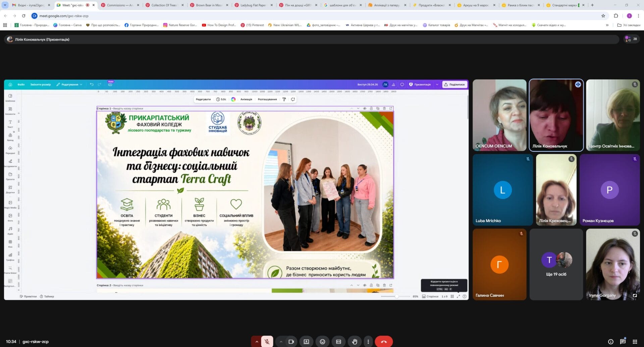
Task: Click the "Ще 19 осіб" participants tile
Action: (x=556, y=264)
